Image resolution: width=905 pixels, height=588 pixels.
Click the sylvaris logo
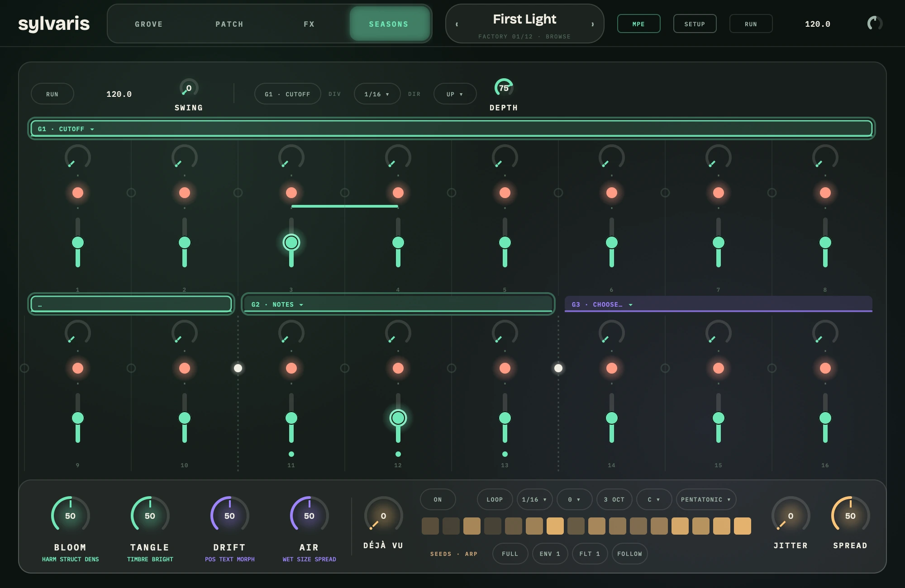pos(54,24)
